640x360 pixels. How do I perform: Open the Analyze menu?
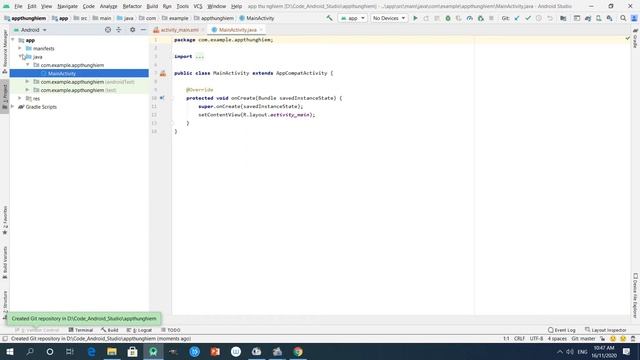[108, 6]
